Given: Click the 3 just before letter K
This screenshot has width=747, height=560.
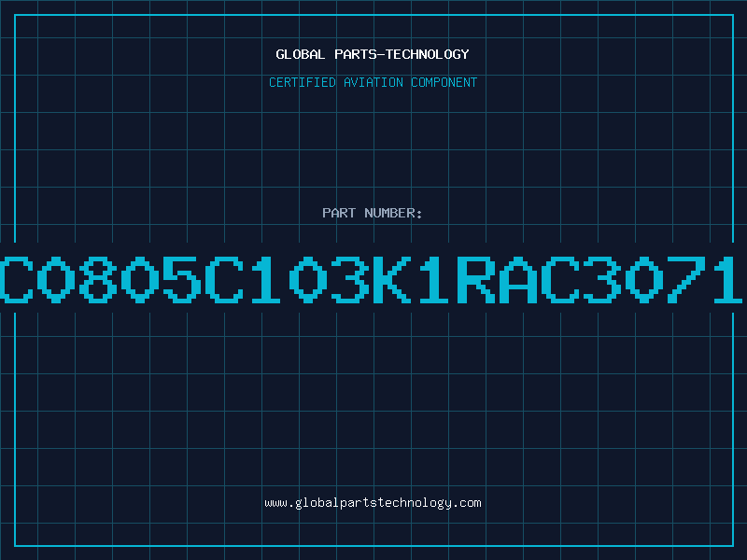Looking at the screenshot, I should (x=349, y=279).
